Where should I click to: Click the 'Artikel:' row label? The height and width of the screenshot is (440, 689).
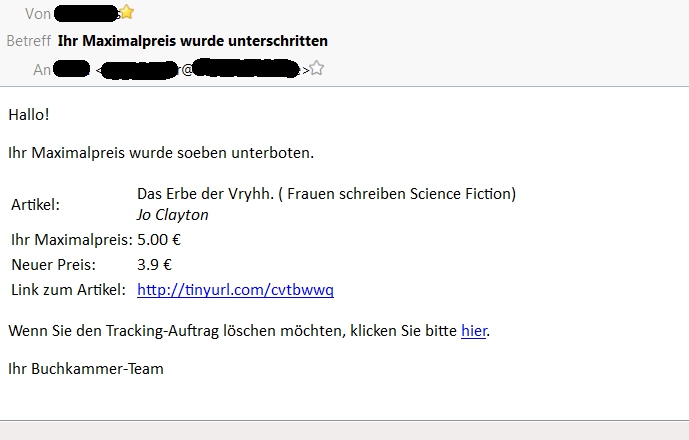(x=36, y=204)
